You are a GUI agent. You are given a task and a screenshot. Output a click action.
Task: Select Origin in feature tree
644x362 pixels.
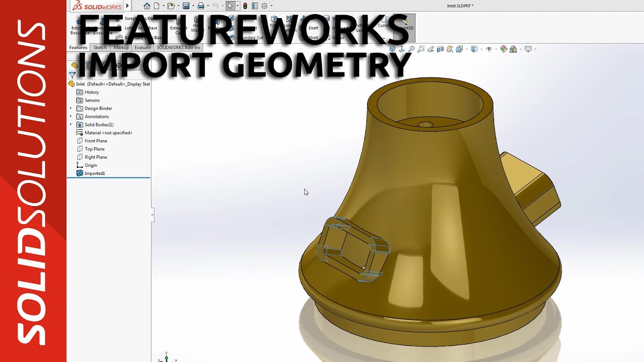click(x=87, y=165)
